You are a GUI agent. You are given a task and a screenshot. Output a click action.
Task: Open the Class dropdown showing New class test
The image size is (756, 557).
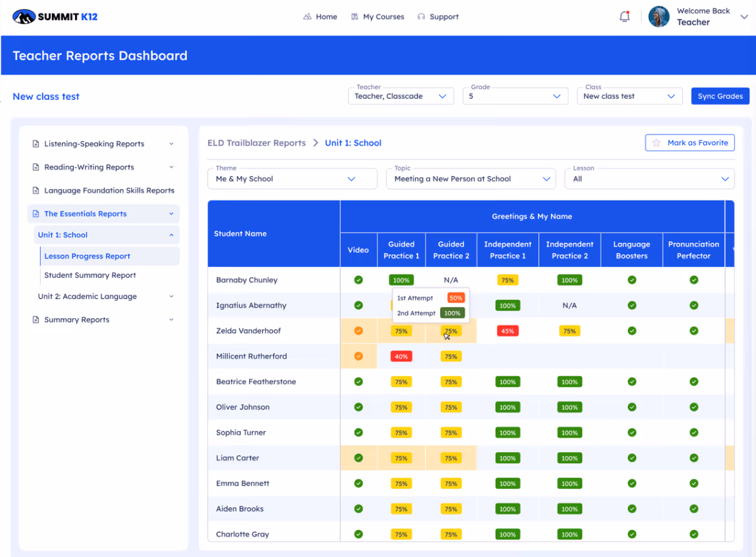[629, 96]
